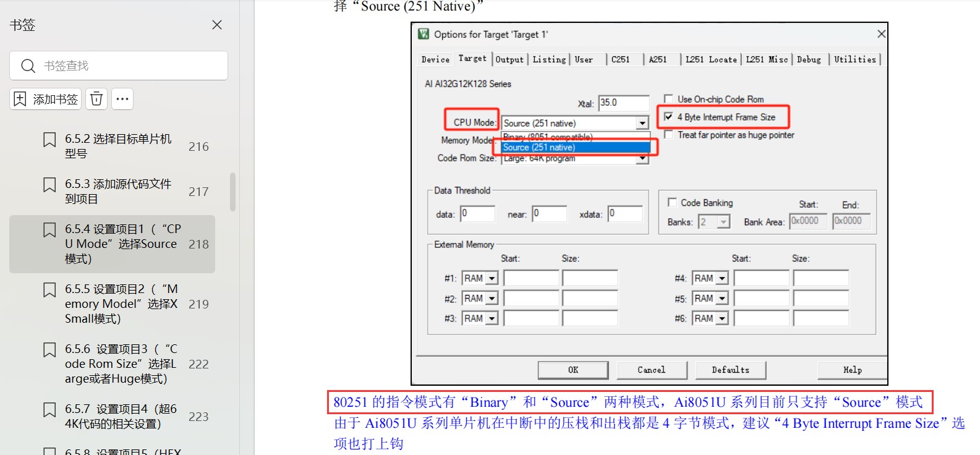Click the Keil icon in dialog title
980x455 pixels.
click(x=424, y=34)
